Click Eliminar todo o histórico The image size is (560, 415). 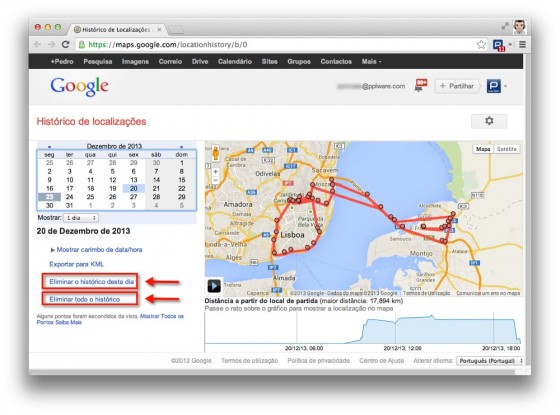(85, 299)
